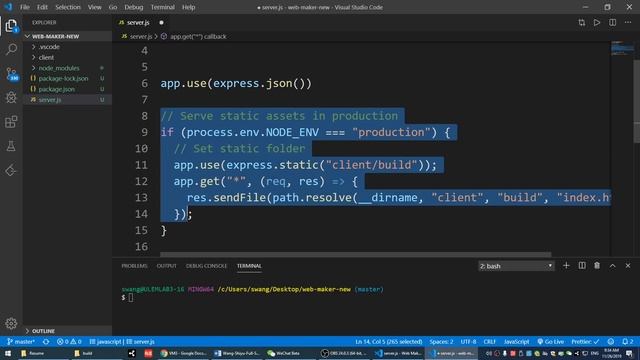
Task: Open the Chrome window in taskbar
Action: 184,353
